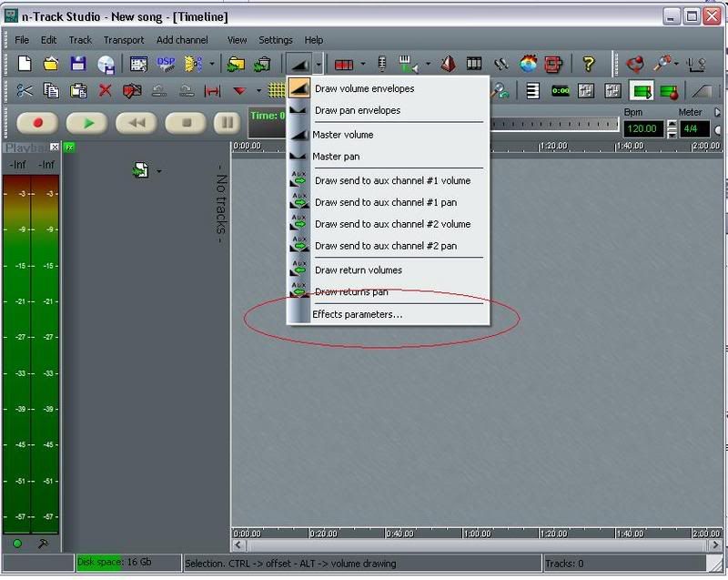Open the Transport menu
The width and height of the screenshot is (728, 580).
(124, 40)
